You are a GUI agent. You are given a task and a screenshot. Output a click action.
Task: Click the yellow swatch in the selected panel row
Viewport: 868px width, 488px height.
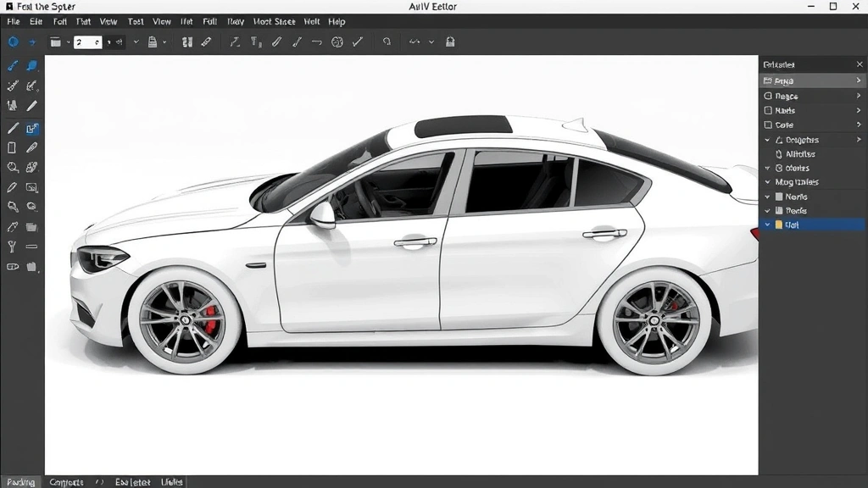click(779, 225)
